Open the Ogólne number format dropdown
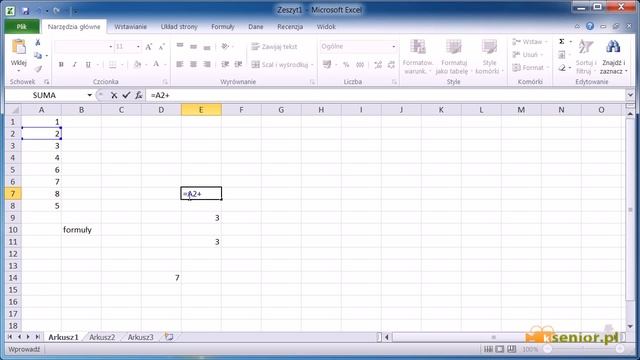Image resolution: width=640 pixels, height=360 pixels. 393,47
